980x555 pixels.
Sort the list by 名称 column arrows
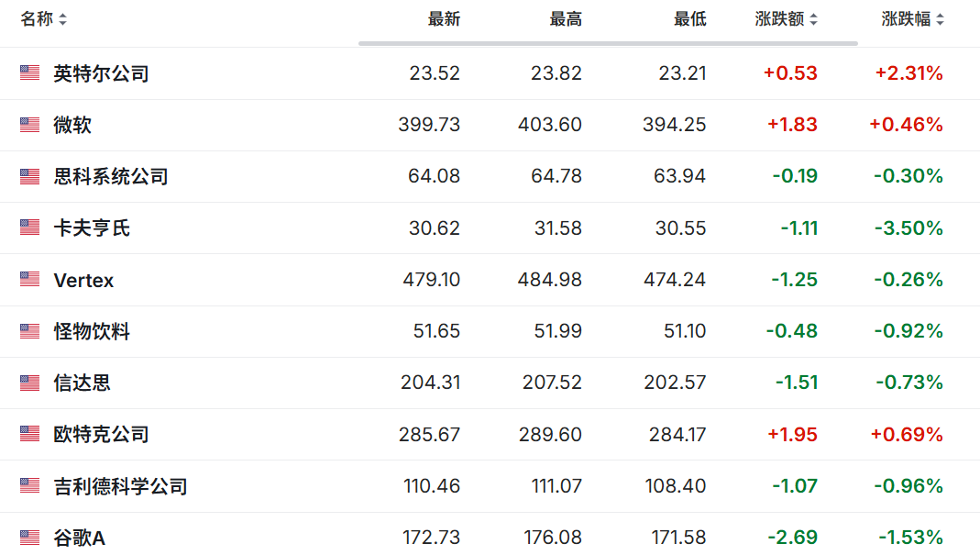[62, 20]
